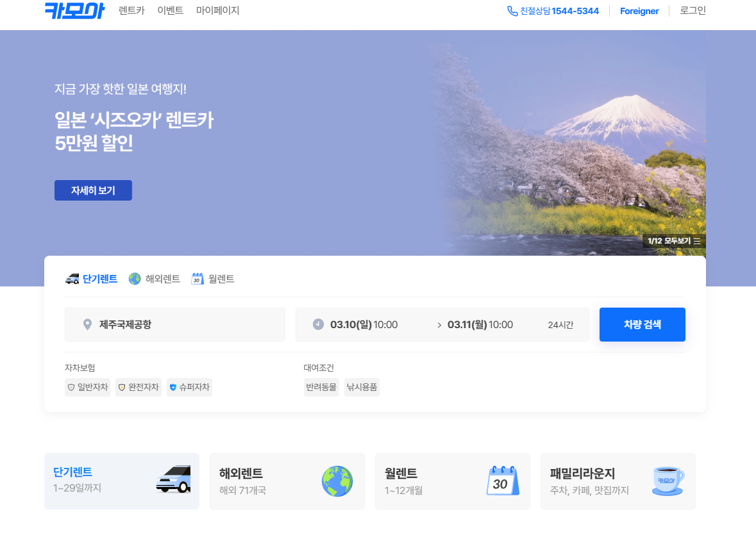Click the 로그인 link
The width and height of the screenshot is (756, 546).
pyautogui.click(x=693, y=11)
